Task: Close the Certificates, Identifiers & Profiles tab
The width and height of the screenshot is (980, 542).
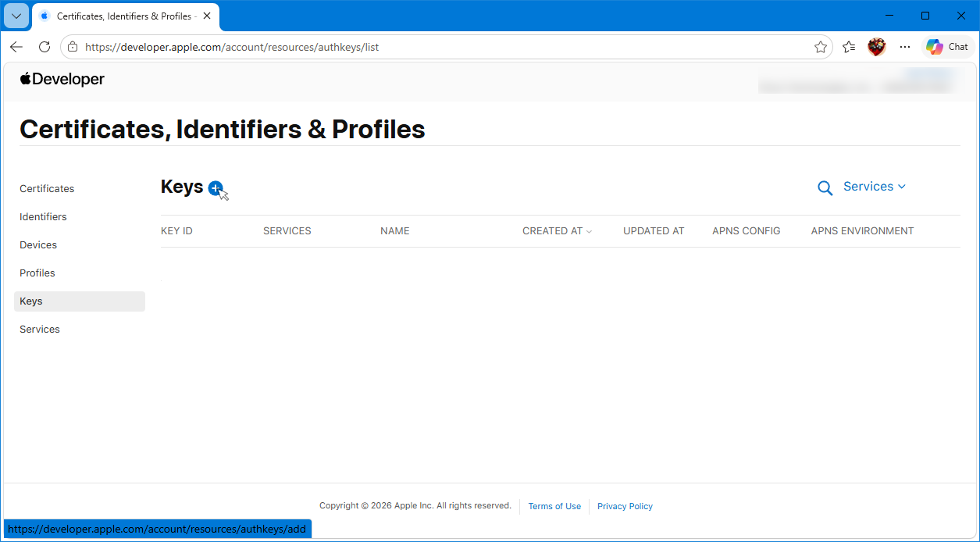Action: [x=206, y=16]
